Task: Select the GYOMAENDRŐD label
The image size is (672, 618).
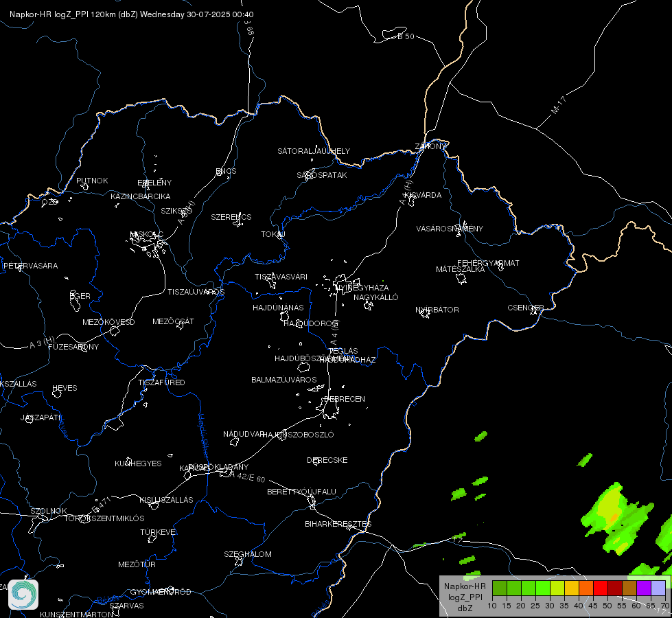Action: pos(161,592)
